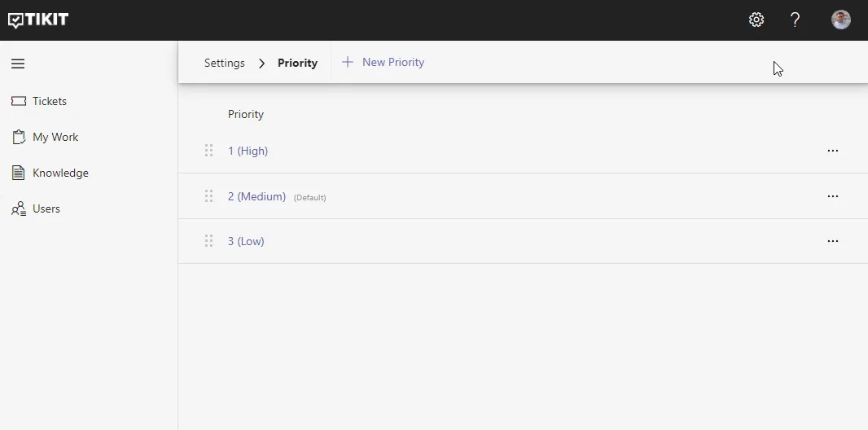Click the plus icon beside New Priority
868x430 pixels.
[x=347, y=62]
